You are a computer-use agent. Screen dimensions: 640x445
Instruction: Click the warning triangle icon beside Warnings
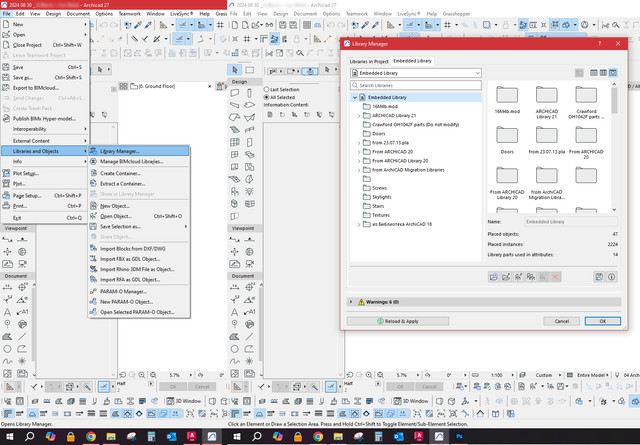coord(361,302)
